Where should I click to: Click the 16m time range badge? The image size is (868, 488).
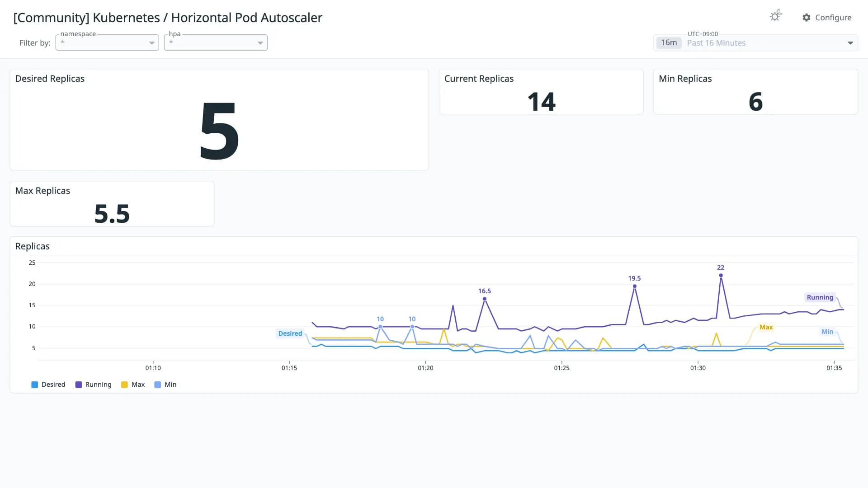coord(669,43)
